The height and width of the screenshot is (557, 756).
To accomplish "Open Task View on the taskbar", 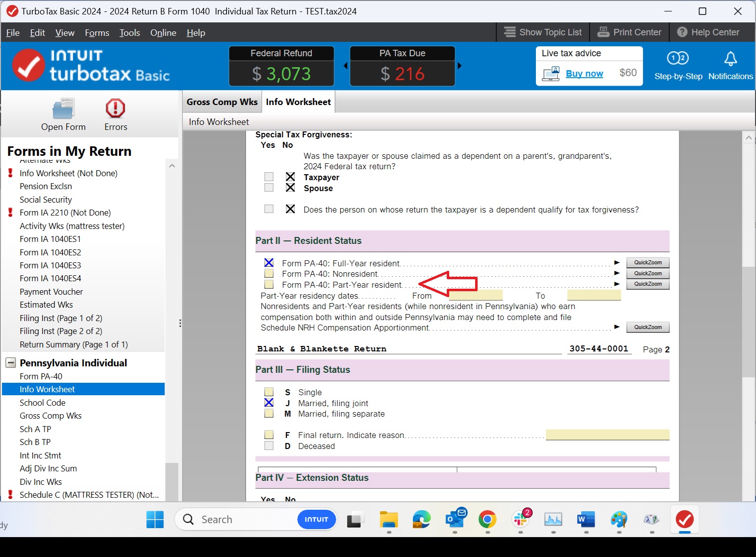I will click(x=354, y=520).
